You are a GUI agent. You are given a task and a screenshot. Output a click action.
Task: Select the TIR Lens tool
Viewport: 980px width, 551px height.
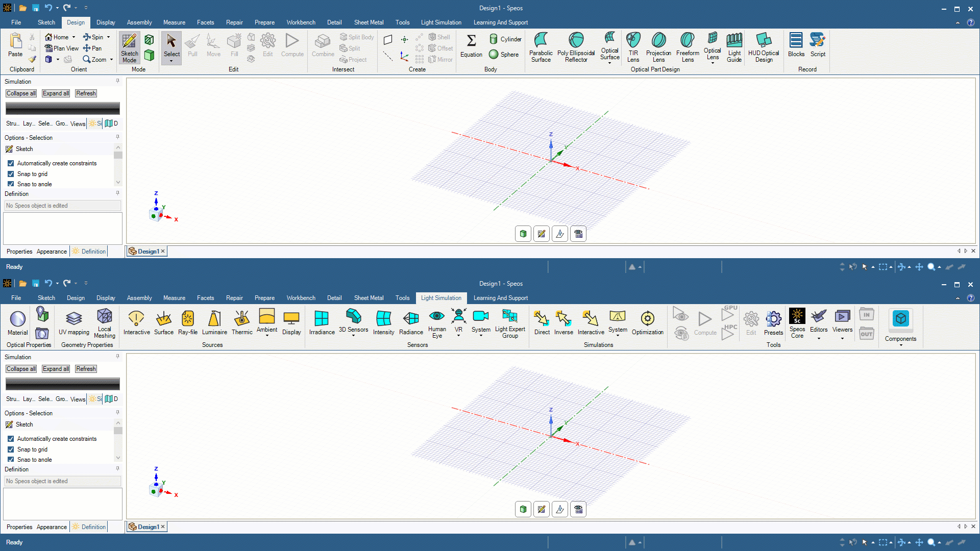coord(633,47)
